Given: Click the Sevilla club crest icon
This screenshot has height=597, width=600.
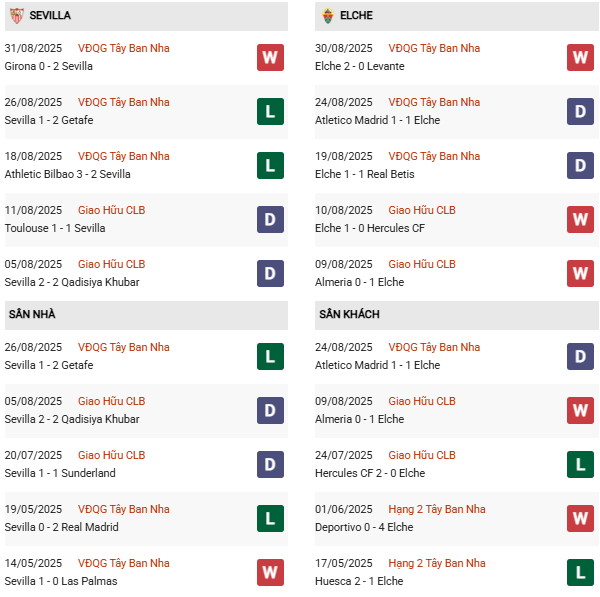Looking at the screenshot, I should [x=17, y=16].
